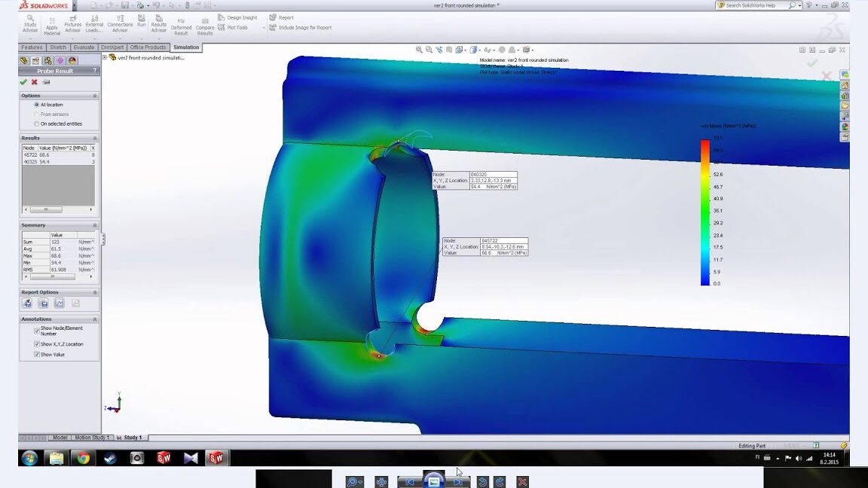The height and width of the screenshot is (488, 868).
Task: Collapse the Annotations section
Action: click(95, 319)
